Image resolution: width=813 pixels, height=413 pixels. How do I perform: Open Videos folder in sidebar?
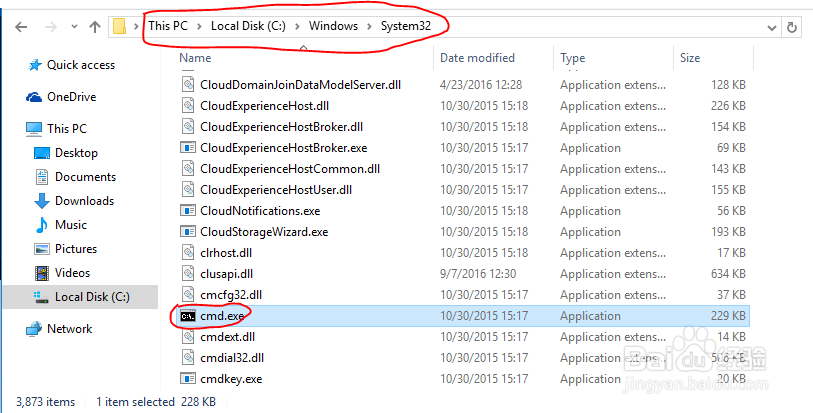pos(73,273)
